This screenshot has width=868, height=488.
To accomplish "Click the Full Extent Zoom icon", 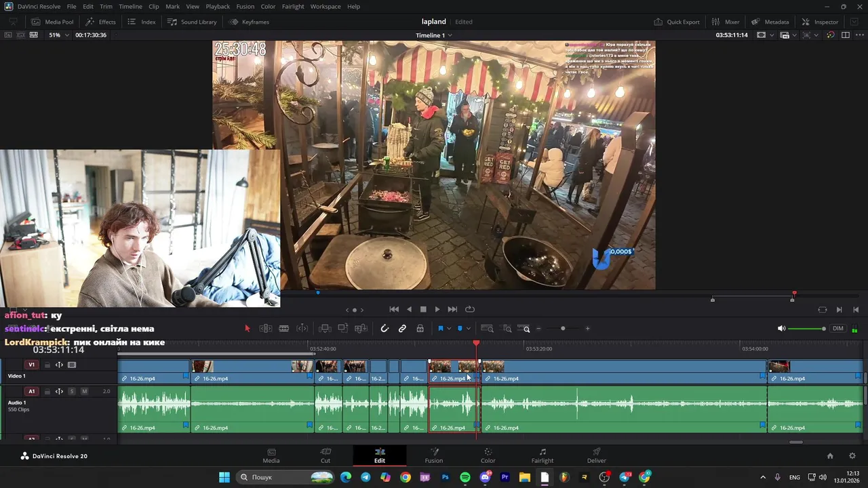I will coord(487,329).
